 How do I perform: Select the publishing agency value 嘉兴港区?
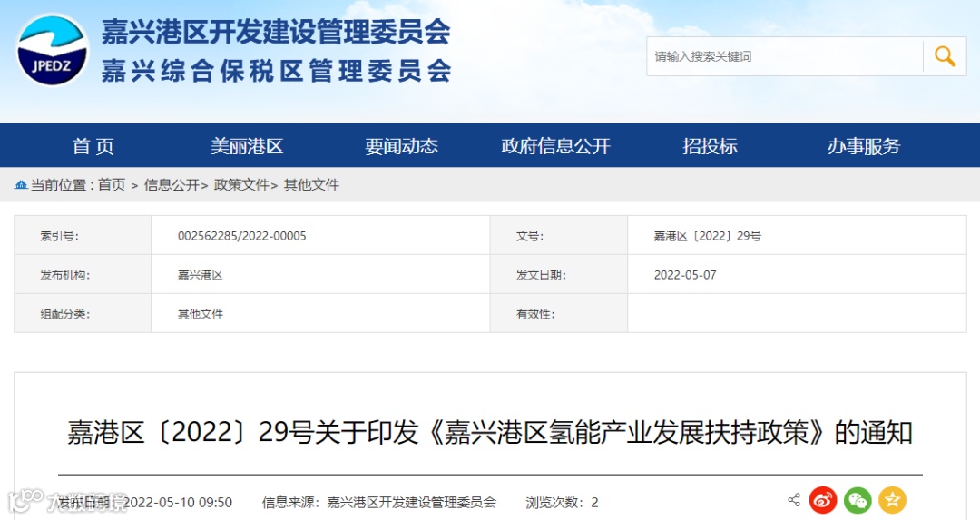coord(200,274)
